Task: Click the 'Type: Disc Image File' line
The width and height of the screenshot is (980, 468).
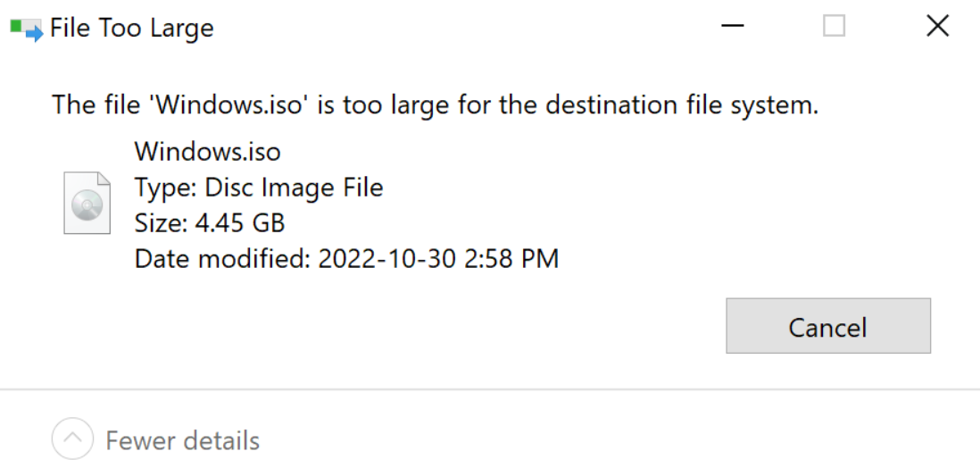Action: point(258,188)
